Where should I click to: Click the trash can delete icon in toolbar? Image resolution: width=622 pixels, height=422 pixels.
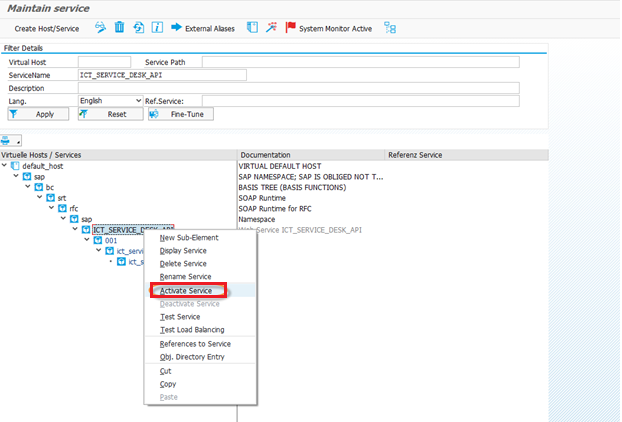(120, 28)
